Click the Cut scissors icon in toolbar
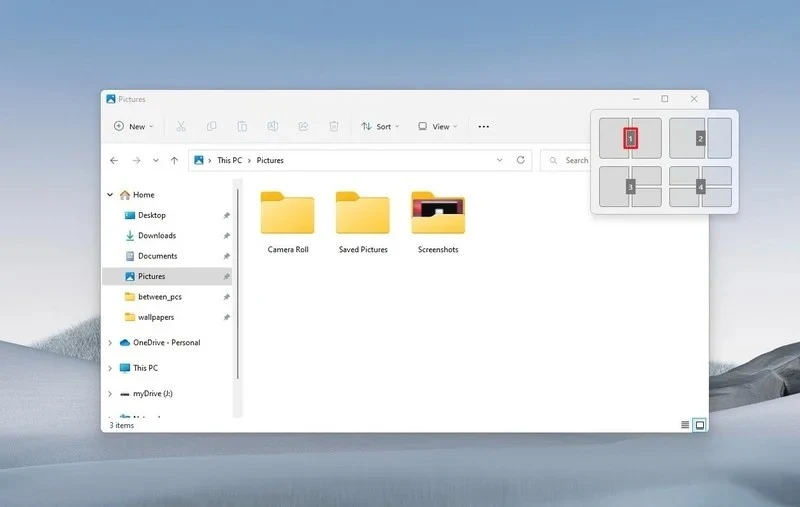800x507 pixels. [180, 127]
